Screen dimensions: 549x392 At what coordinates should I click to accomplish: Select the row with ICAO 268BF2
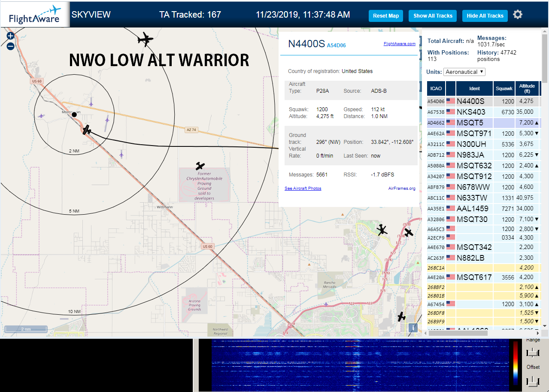483,287
